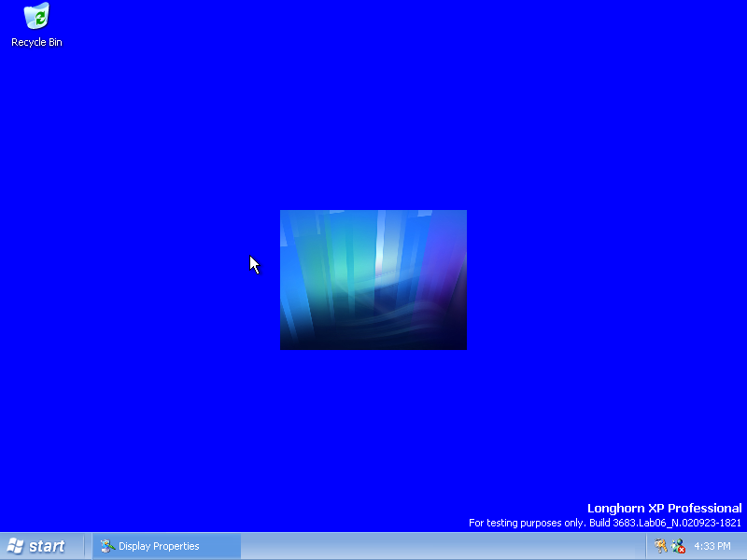The height and width of the screenshot is (560, 747).
Task: Open the Start menu
Action: [x=36, y=546]
